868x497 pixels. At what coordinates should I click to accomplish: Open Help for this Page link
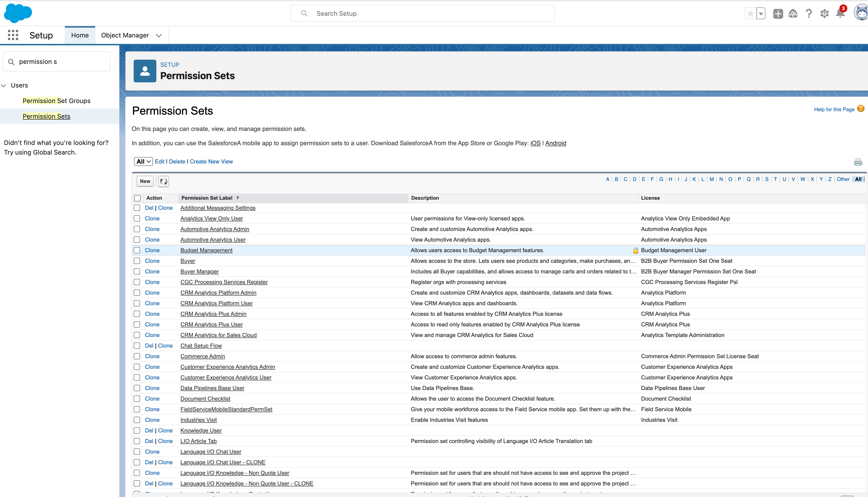tap(834, 109)
